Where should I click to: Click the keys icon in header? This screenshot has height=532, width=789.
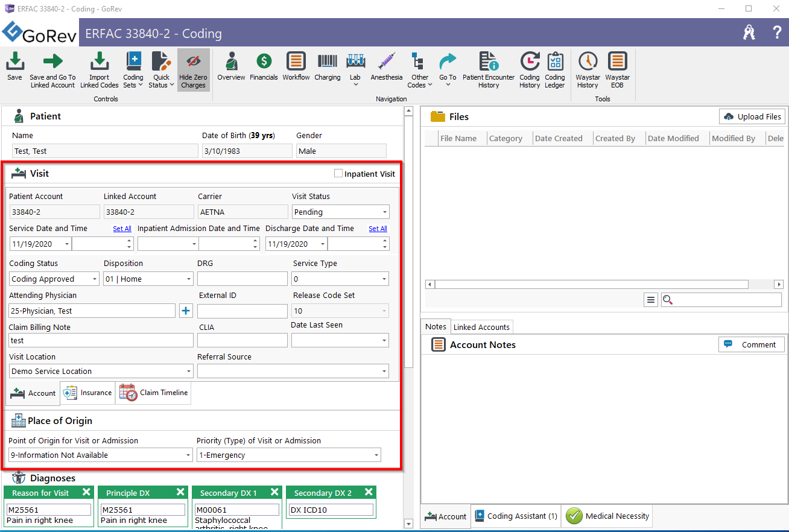click(x=749, y=33)
